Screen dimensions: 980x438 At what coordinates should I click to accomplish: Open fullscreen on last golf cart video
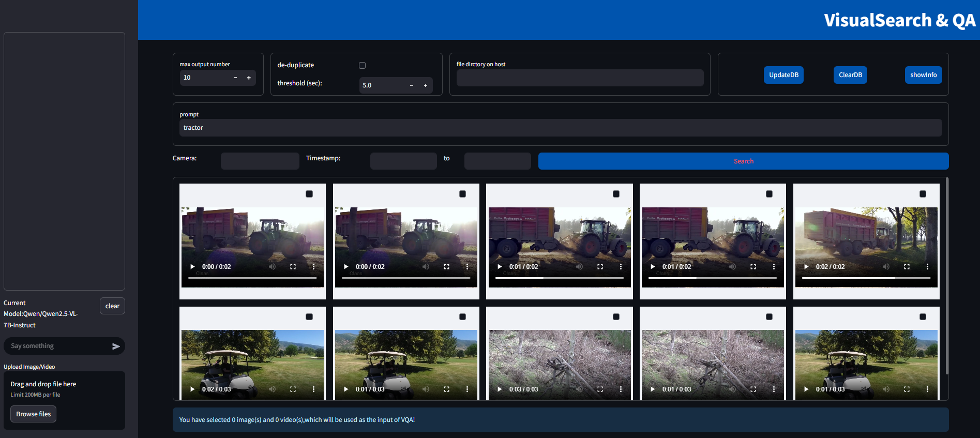point(907,389)
